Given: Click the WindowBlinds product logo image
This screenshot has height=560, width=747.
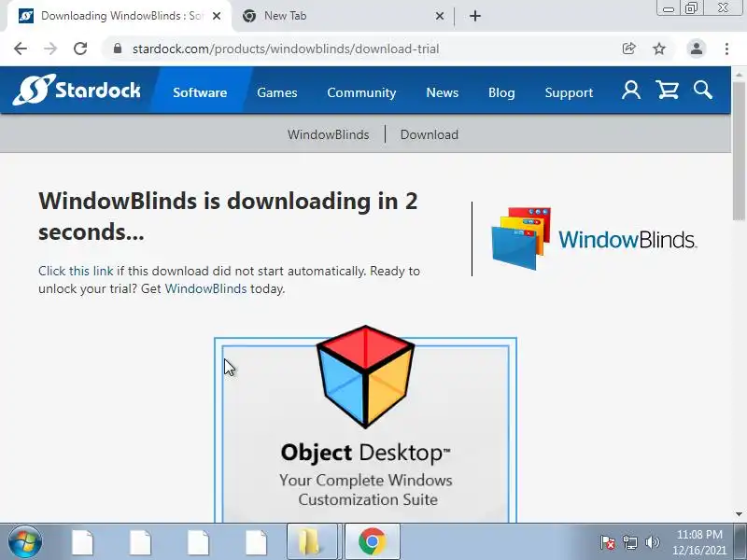Looking at the screenshot, I should coord(594,238).
